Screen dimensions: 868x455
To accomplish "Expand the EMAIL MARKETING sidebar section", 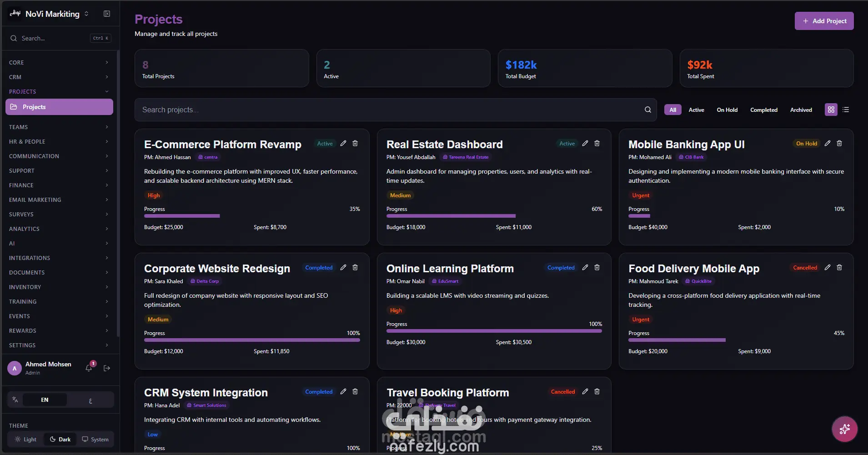I will point(59,200).
